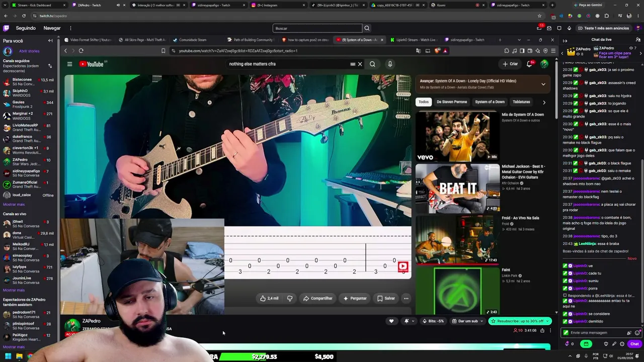Image resolution: width=644 pixels, height=362 pixels.
Task: Open the emote picker in chat input
Action: point(637,333)
